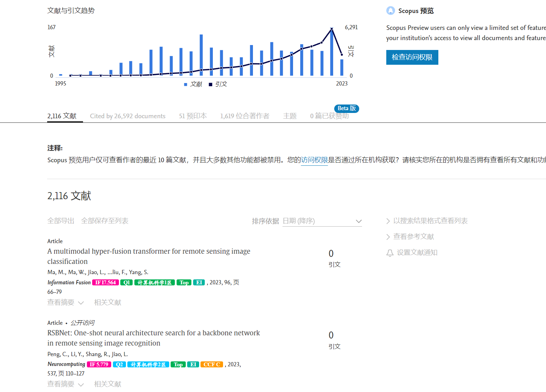Click the peak citation point on trend line
The image size is (546, 392).
coord(331,29)
